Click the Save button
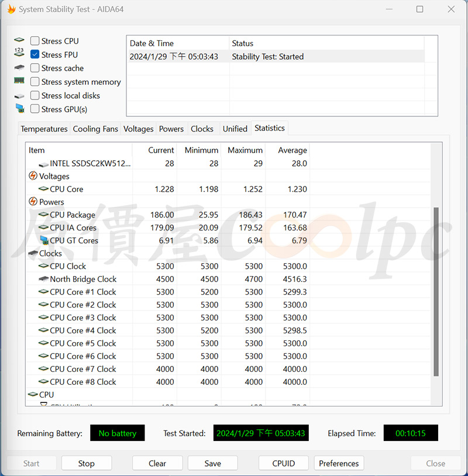The width and height of the screenshot is (468, 476). click(x=212, y=463)
